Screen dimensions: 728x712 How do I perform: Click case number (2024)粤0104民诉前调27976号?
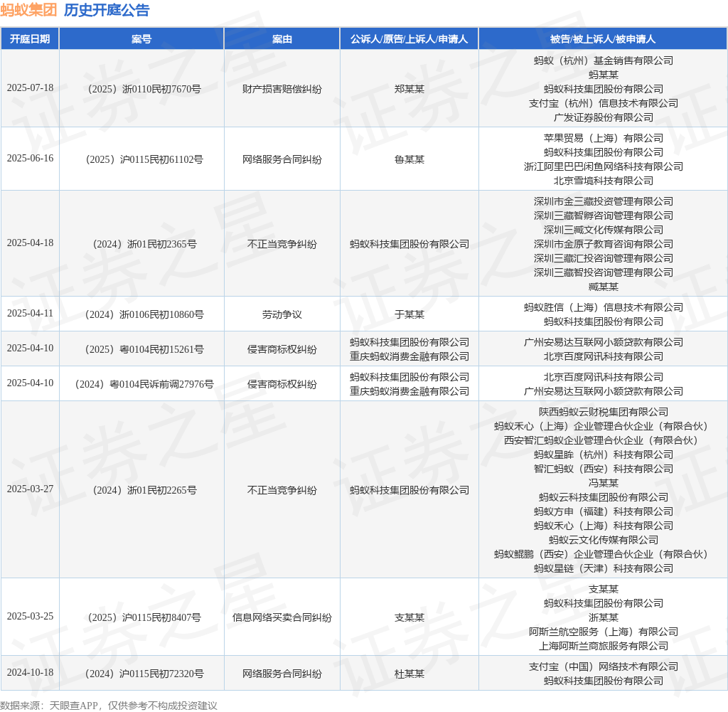coord(144,384)
